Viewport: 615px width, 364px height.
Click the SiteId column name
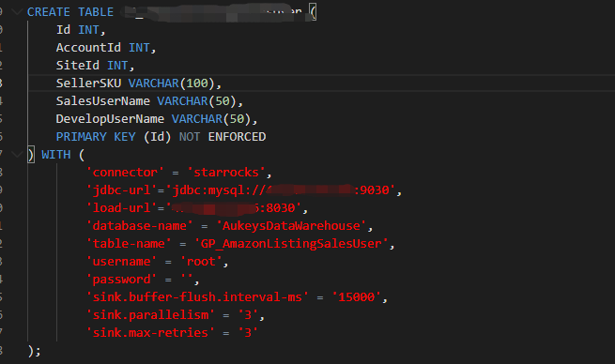click(78, 65)
